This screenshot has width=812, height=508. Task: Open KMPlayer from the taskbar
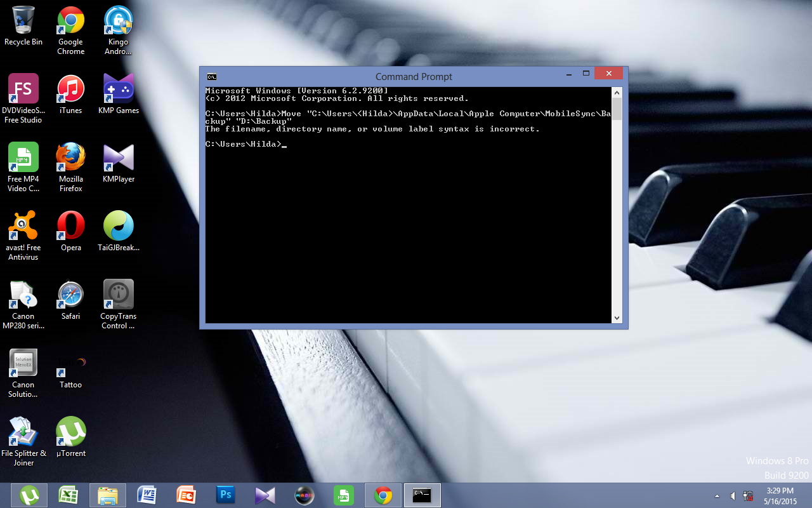click(265, 495)
